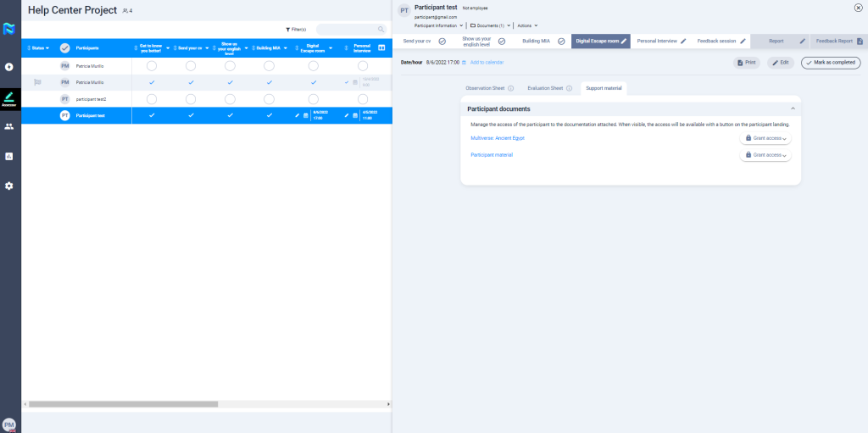The image size is (868, 433).
Task: Check Get to know you circle for first Patricia Murillo
Action: pyautogui.click(x=151, y=65)
